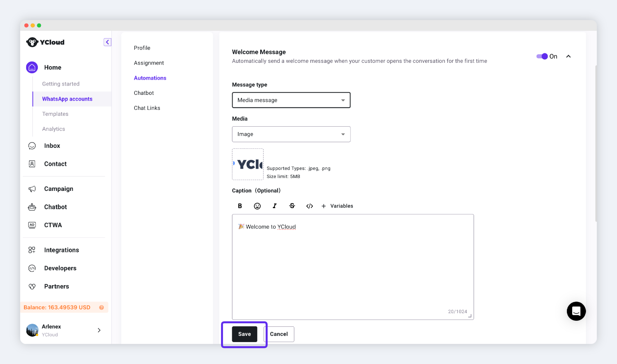617x364 pixels.
Task: Open the Campaign megaphone section
Action: point(58,189)
